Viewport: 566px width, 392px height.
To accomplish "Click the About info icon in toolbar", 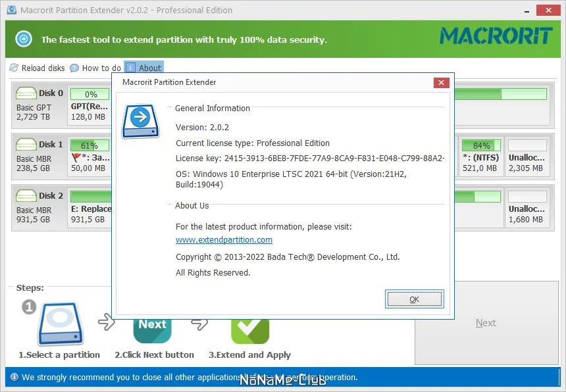I will tap(131, 68).
